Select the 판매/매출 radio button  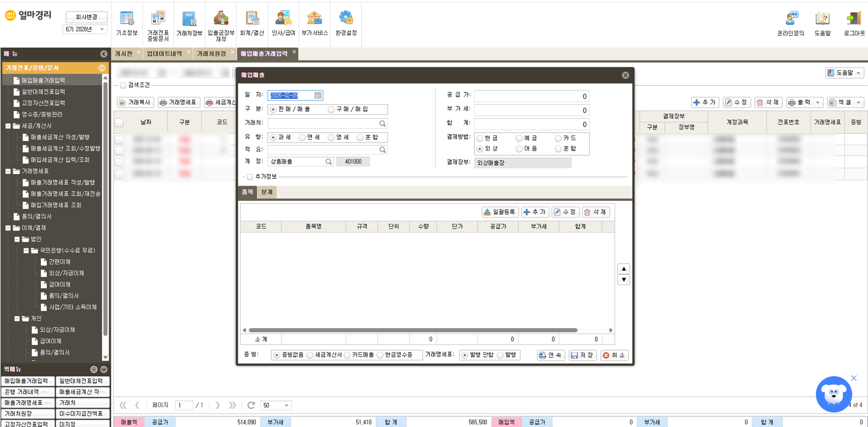coord(273,109)
